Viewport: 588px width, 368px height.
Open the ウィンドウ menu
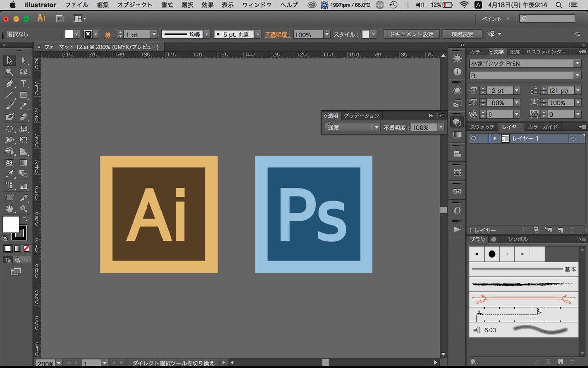coord(257,5)
